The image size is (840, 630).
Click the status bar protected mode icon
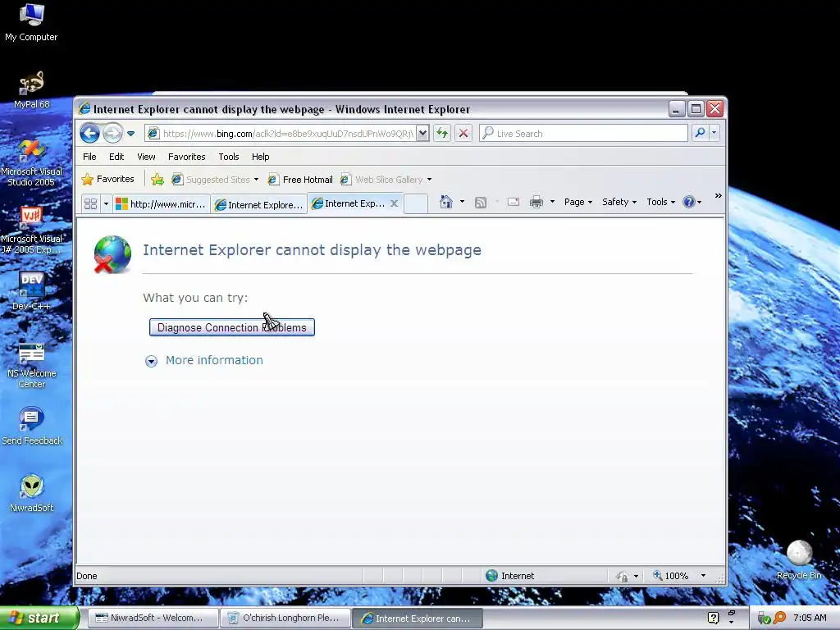tap(622, 576)
